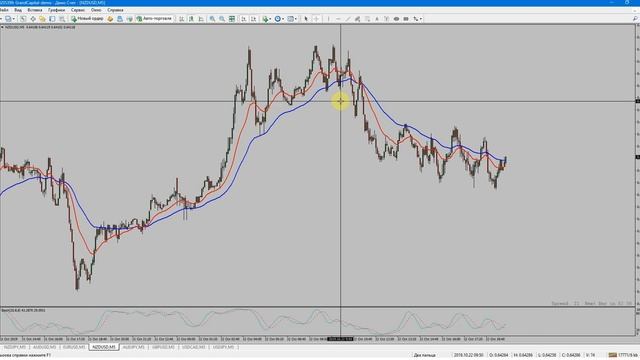Select the text label tool
The width and height of the screenshot is (640, 360).
(386, 19)
